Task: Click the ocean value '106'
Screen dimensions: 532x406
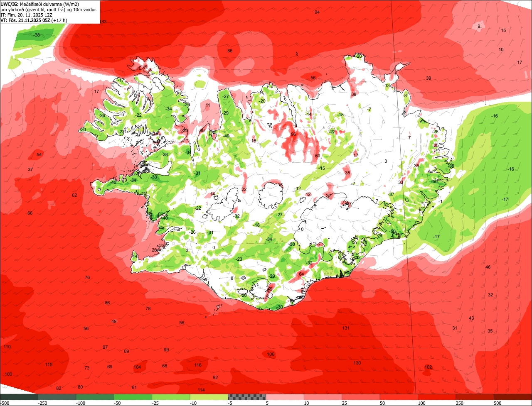Action: click(271, 354)
